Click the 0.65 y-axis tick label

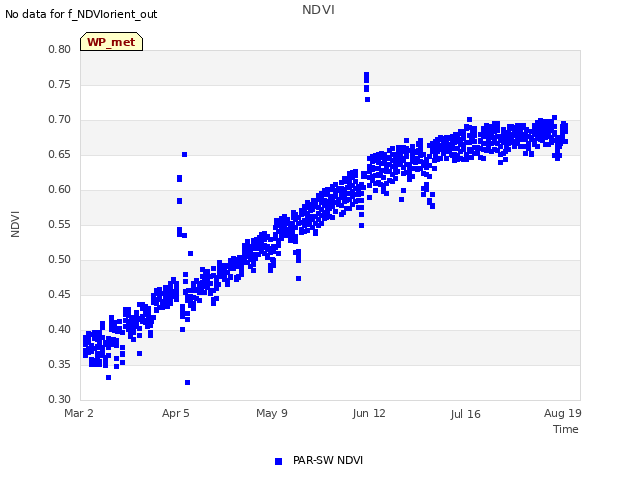(60, 155)
